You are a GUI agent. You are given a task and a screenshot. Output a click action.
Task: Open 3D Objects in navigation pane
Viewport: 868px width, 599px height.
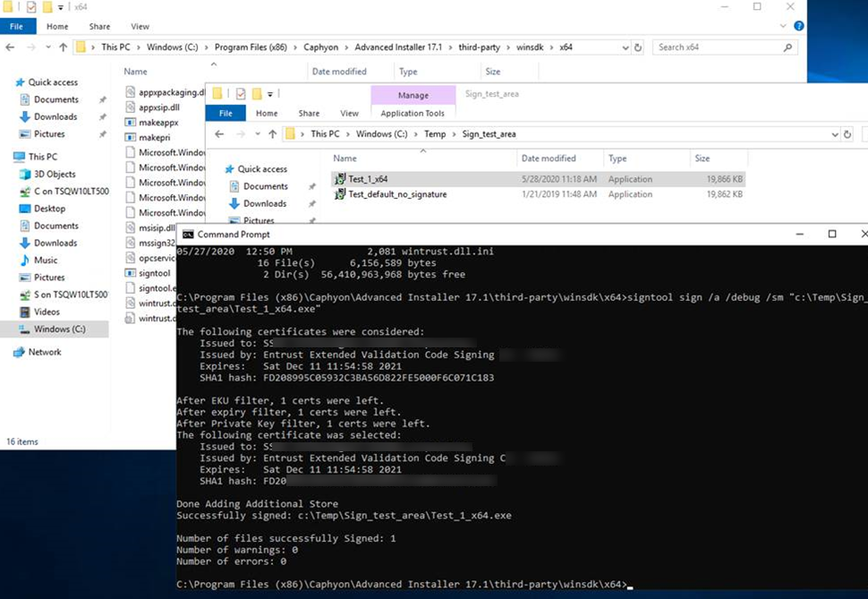tap(55, 175)
